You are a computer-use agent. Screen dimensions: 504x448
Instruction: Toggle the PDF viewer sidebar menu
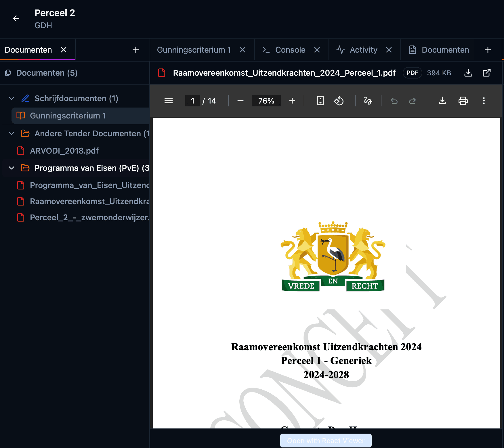pyautogui.click(x=169, y=101)
